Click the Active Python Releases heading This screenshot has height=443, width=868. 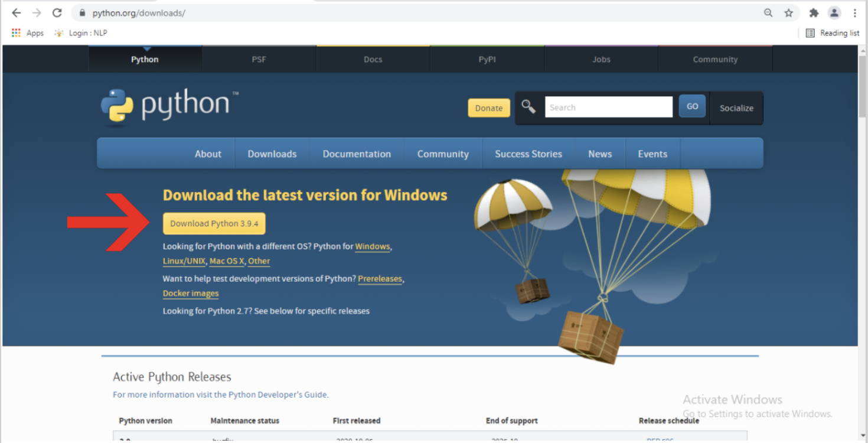pyautogui.click(x=172, y=377)
